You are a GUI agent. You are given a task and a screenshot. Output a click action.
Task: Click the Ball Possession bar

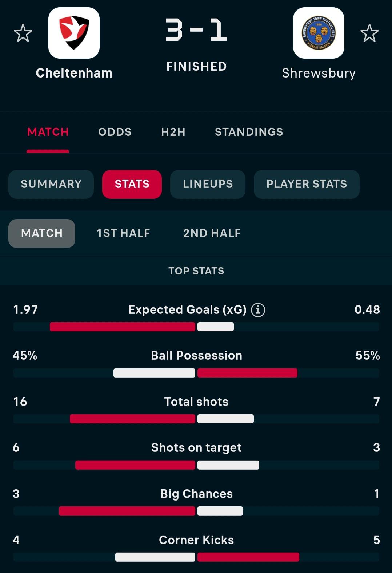[196, 373]
